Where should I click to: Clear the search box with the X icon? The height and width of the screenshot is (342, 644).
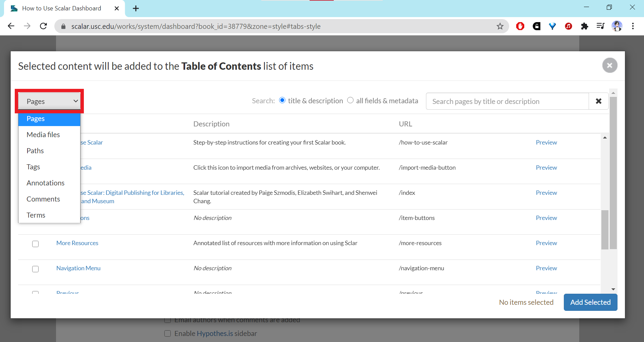(x=599, y=101)
